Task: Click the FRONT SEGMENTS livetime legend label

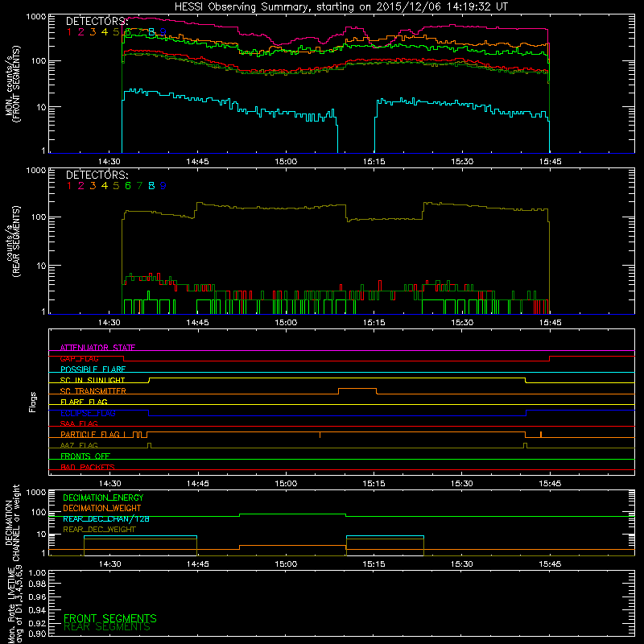Action: [x=110, y=618]
